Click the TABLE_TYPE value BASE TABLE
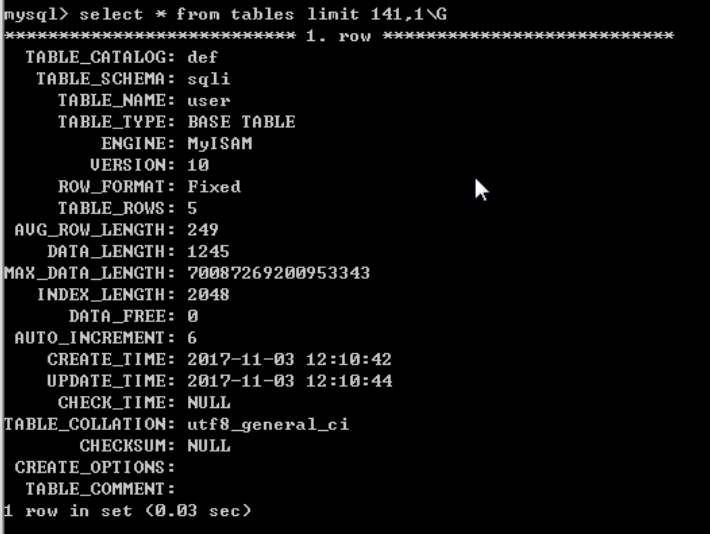This screenshot has width=710, height=534. [241, 122]
